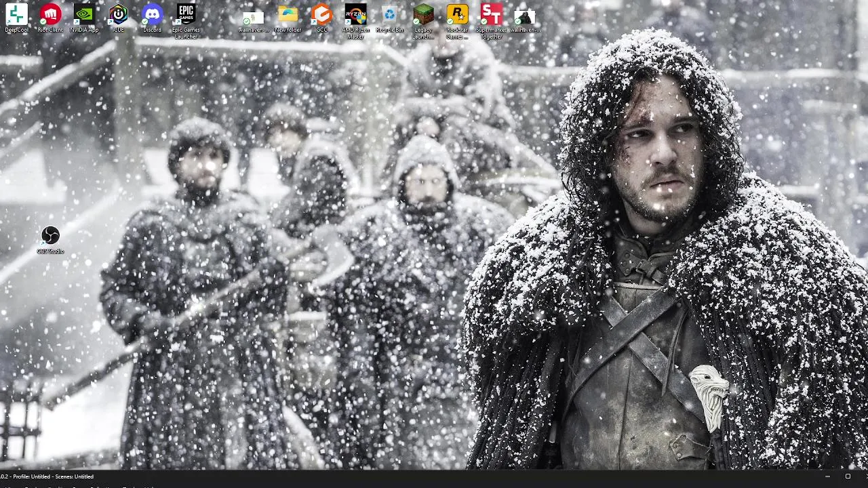Select the Supermarket Together icon
Image resolution: width=868 pixels, height=488 pixels.
(x=492, y=21)
